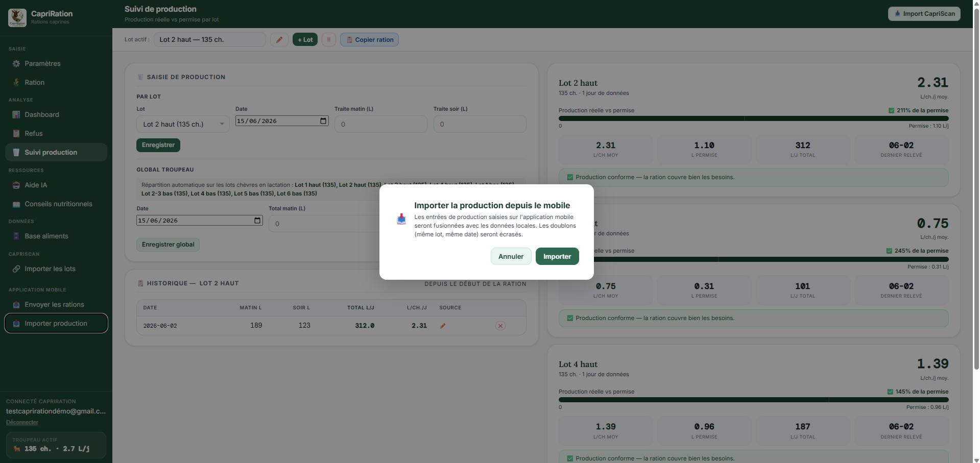Expand the Lot 2 haut (135 ch.) dropdown

click(x=183, y=124)
